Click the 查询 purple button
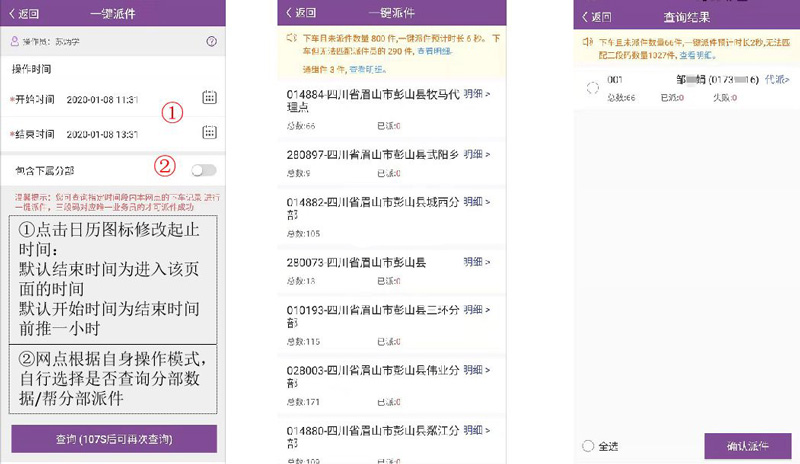 [114, 439]
